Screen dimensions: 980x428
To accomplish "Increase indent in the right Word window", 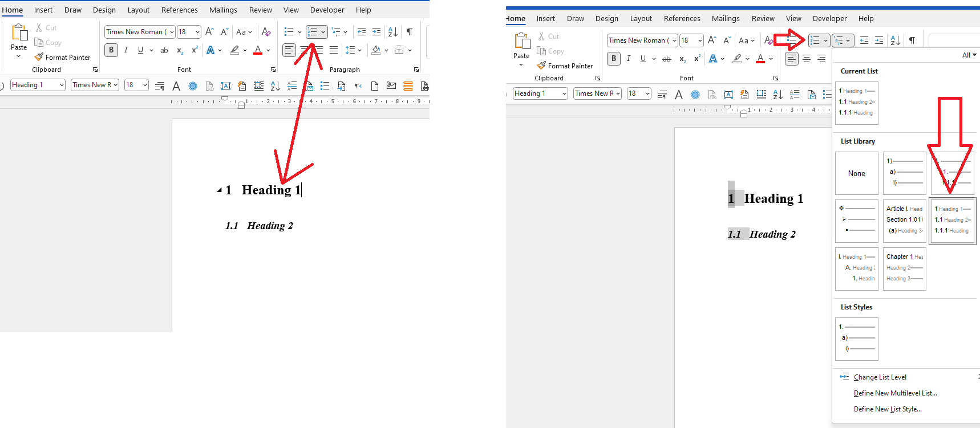I will [x=879, y=40].
